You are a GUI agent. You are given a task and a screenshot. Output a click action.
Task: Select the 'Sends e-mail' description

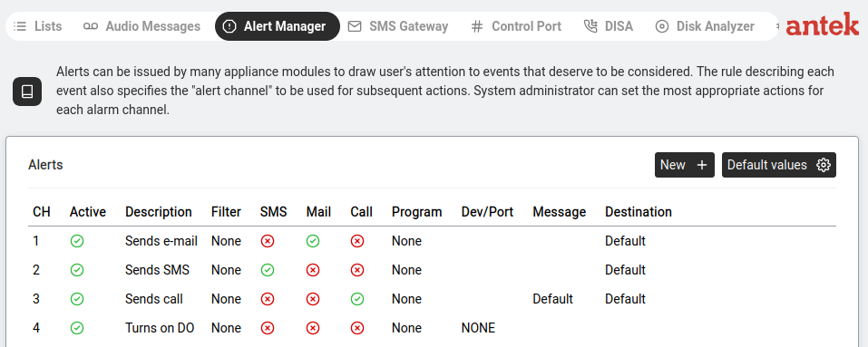click(x=161, y=241)
